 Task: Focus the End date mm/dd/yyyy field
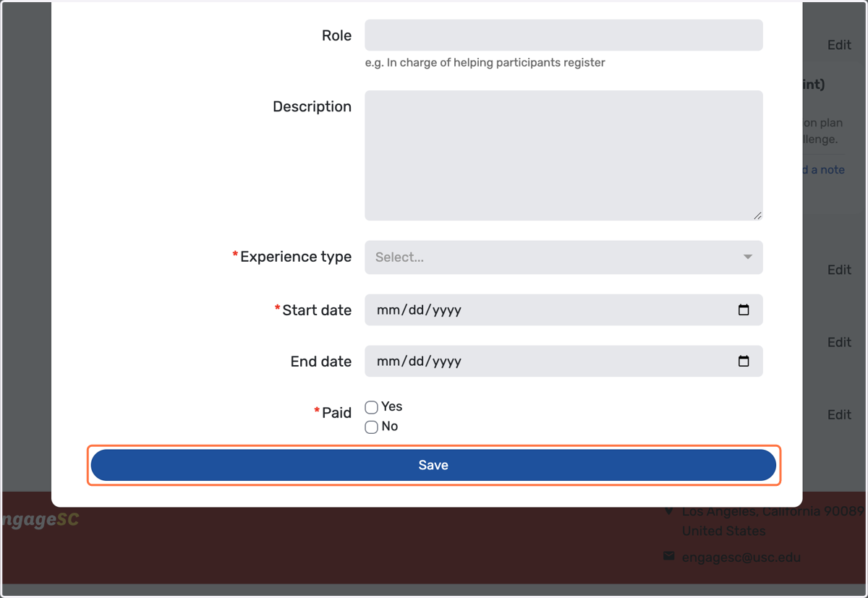[x=563, y=361]
